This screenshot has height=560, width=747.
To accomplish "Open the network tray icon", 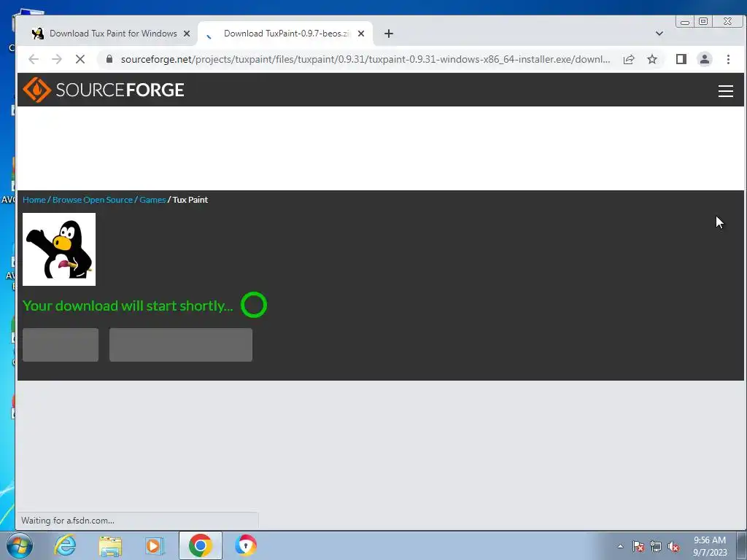I will click(656, 546).
